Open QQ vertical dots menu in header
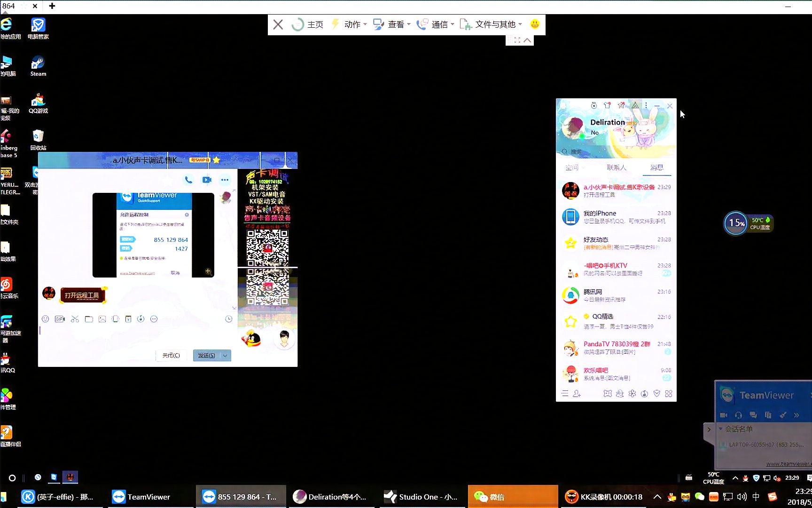Image resolution: width=812 pixels, height=508 pixels. click(x=646, y=105)
